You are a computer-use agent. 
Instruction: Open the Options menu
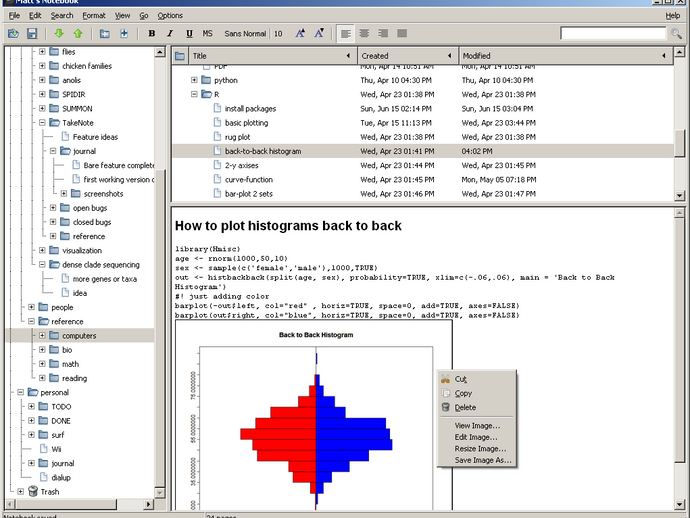coord(170,15)
